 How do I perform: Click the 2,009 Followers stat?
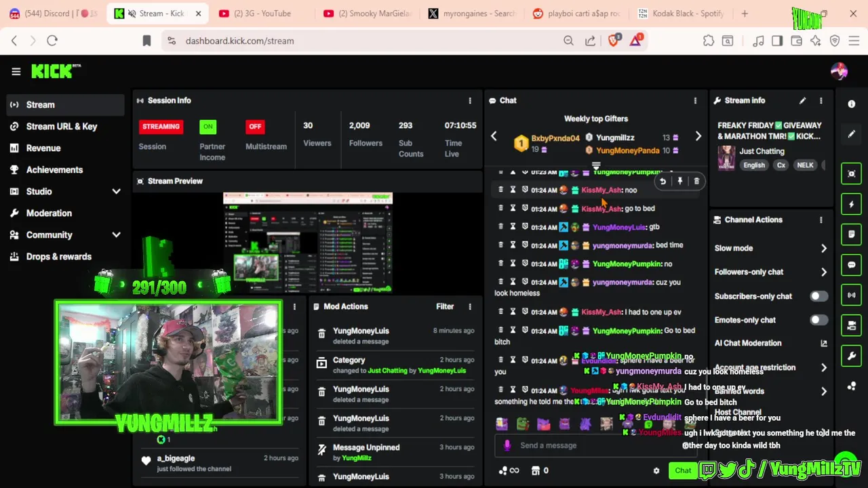[x=366, y=134]
